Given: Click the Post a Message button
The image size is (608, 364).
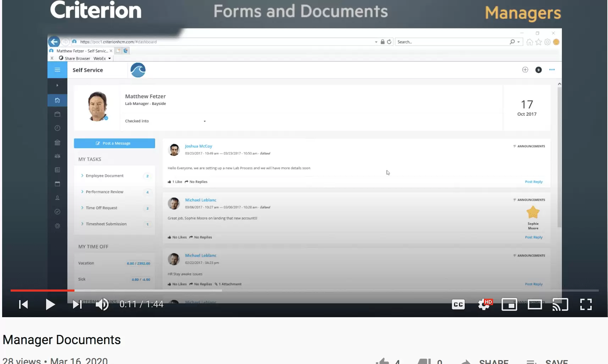Looking at the screenshot, I should tap(114, 143).
